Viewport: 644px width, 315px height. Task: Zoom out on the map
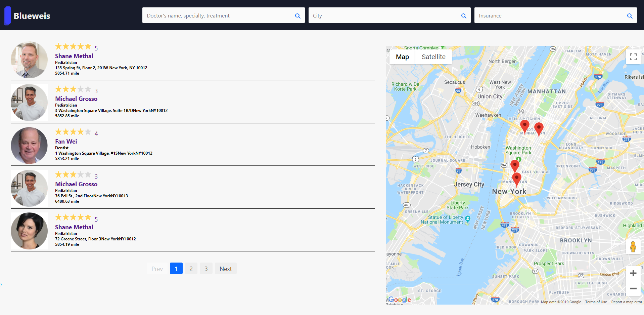[x=633, y=288]
